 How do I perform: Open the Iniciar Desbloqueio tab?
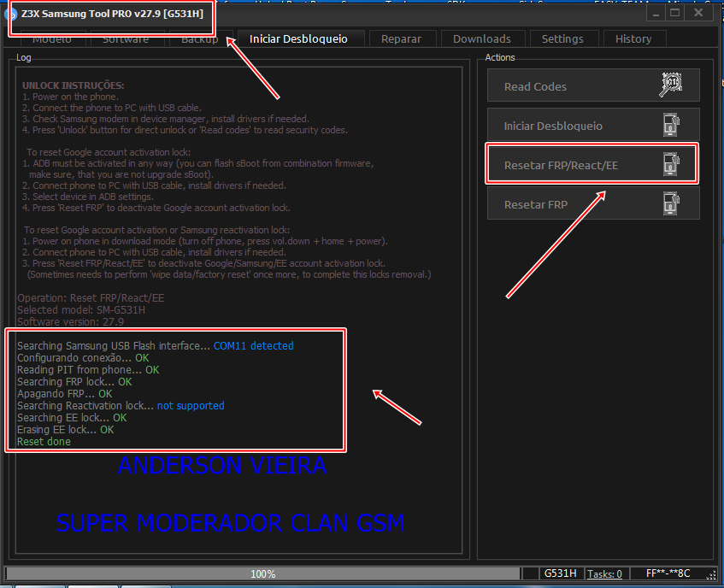point(298,38)
